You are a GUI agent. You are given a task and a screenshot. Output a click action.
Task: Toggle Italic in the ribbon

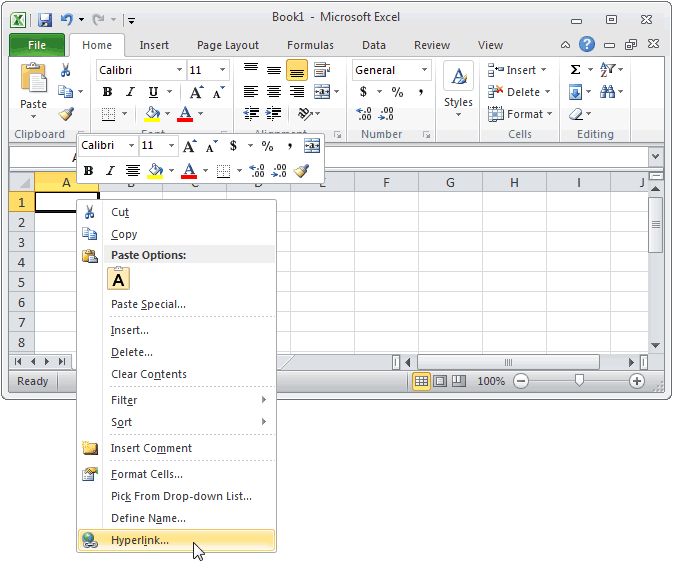click(x=130, y=92)
